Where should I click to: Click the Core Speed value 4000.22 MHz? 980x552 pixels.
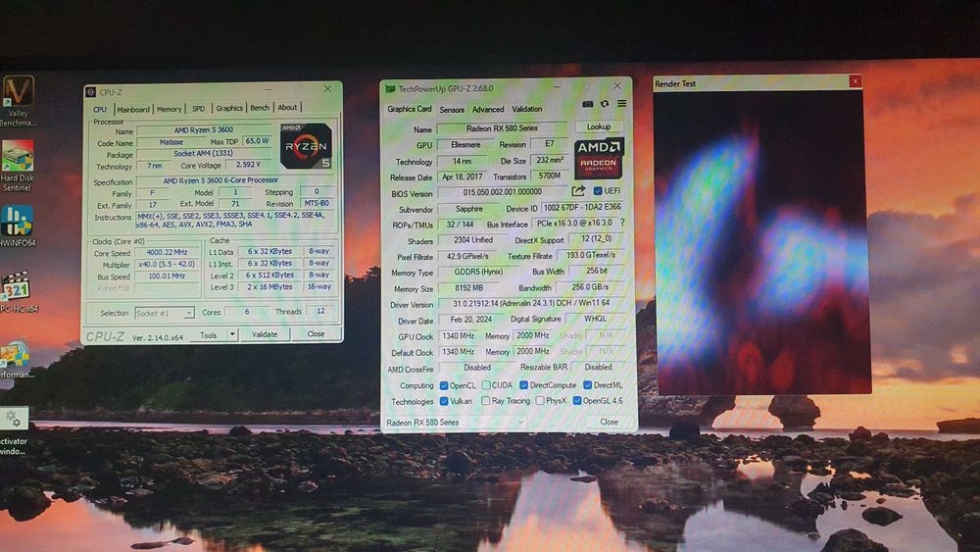pyautogui.click(x=167, y=253)
